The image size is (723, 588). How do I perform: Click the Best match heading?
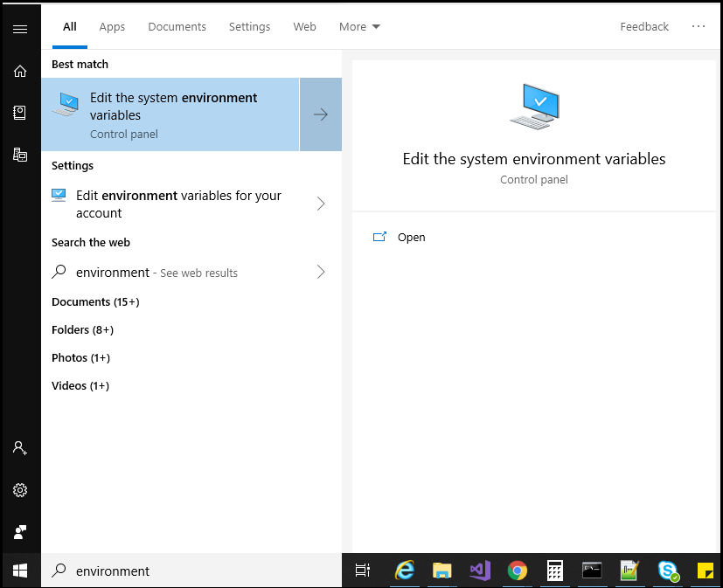pyautogui.click(x=80, y=64)
